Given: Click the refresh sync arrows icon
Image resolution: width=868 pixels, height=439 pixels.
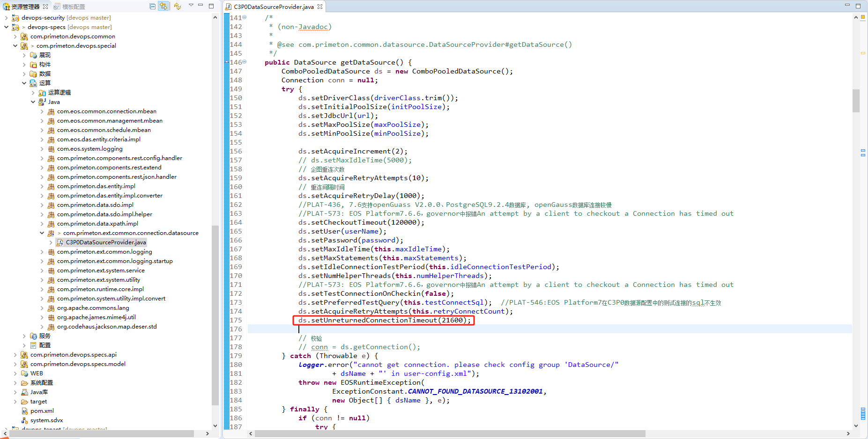Looking at the screenshot, I should tap(177, 6).
